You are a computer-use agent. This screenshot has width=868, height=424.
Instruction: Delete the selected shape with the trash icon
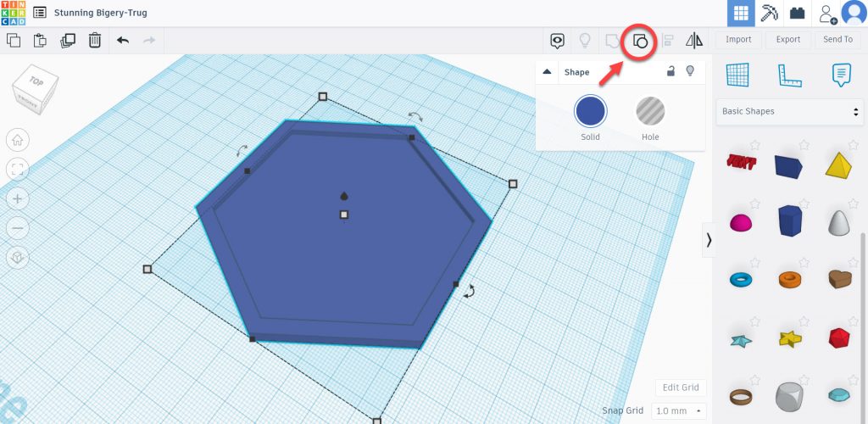(95, 40)
